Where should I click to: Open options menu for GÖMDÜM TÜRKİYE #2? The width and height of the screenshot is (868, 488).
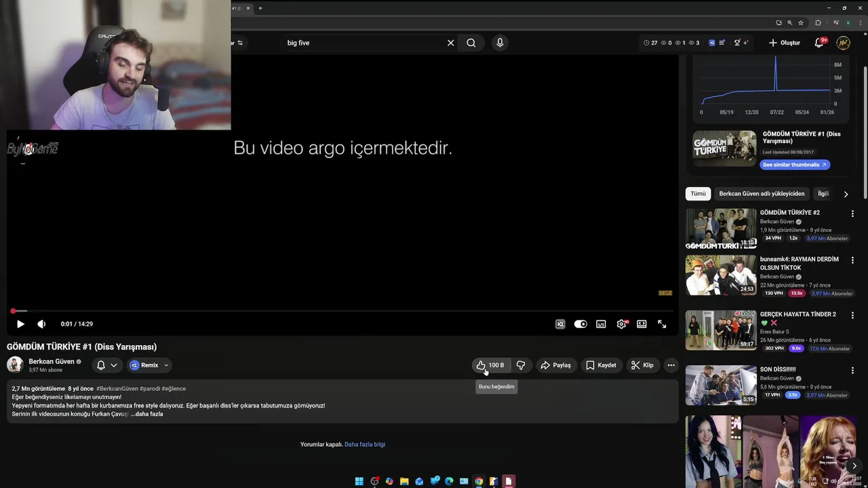tap(852, 213)
